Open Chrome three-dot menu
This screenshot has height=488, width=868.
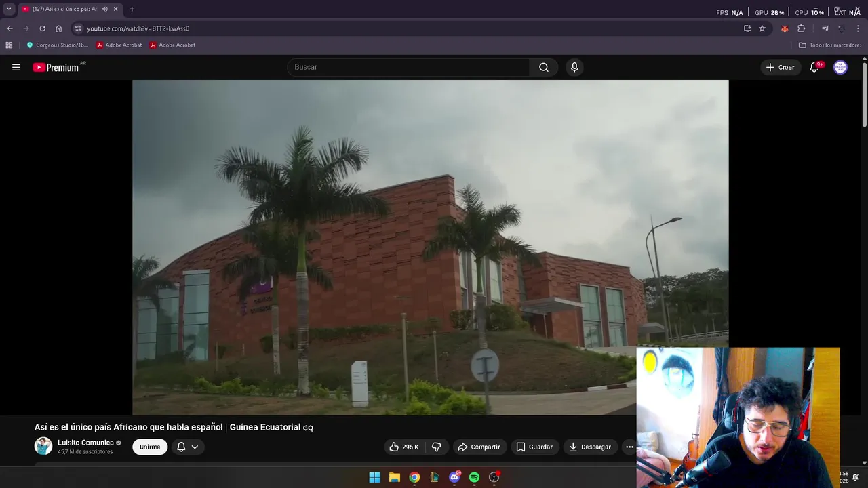pos(859,28)
